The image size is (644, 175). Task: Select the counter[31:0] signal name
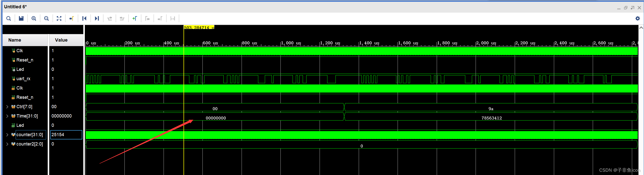[30, 135]
